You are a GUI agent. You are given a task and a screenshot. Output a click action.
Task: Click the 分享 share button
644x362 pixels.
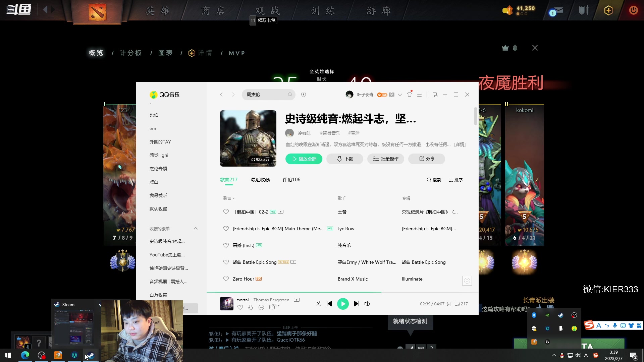[x=426, y=159]
